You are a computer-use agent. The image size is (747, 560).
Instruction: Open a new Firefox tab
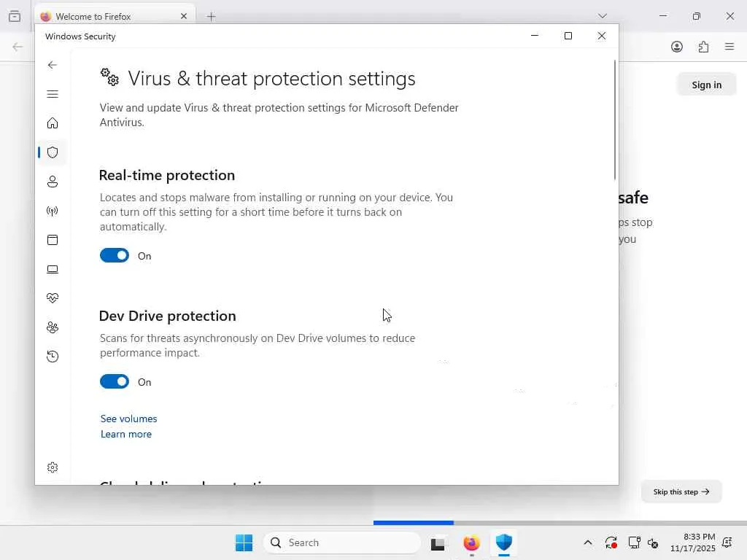(211, 17)
